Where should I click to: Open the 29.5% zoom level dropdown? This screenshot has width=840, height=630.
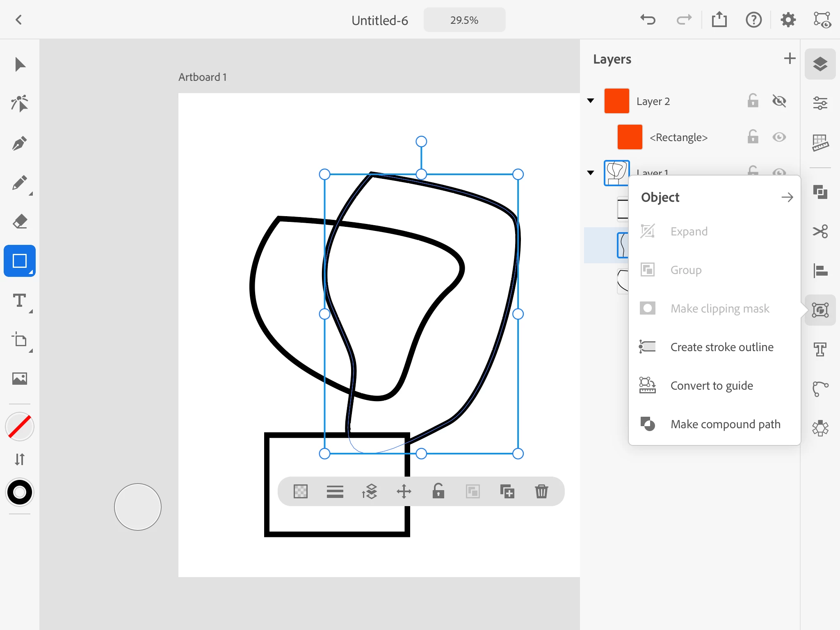coord(464,20)
